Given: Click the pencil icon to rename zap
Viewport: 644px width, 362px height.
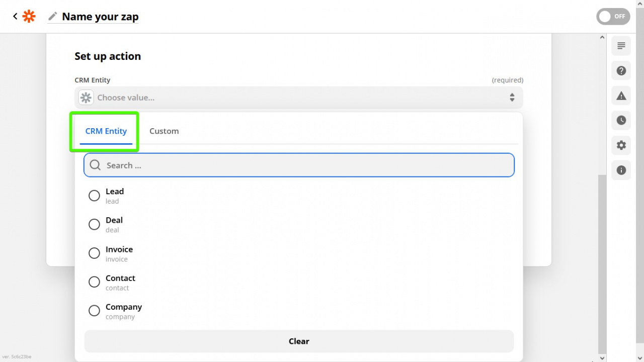Looking at the screenshot, I should tap(52, 17).
